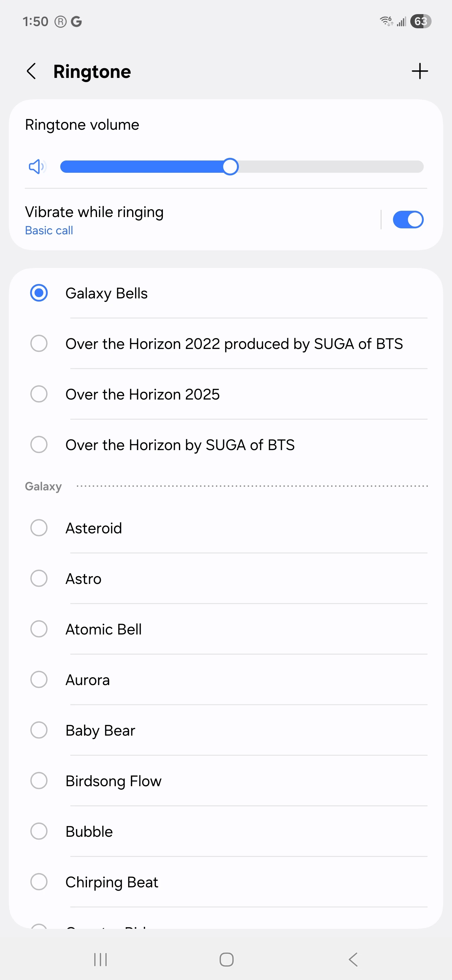The image size is (452, 980).
Task: Select the Asteroid ringtone option
Action: tap(94, 528)
